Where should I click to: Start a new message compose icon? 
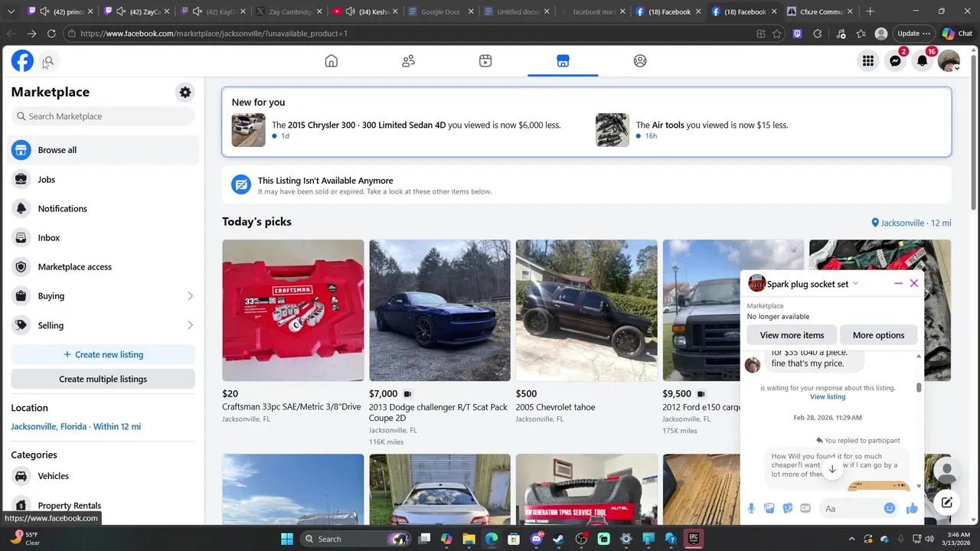(x=946, y=503)
